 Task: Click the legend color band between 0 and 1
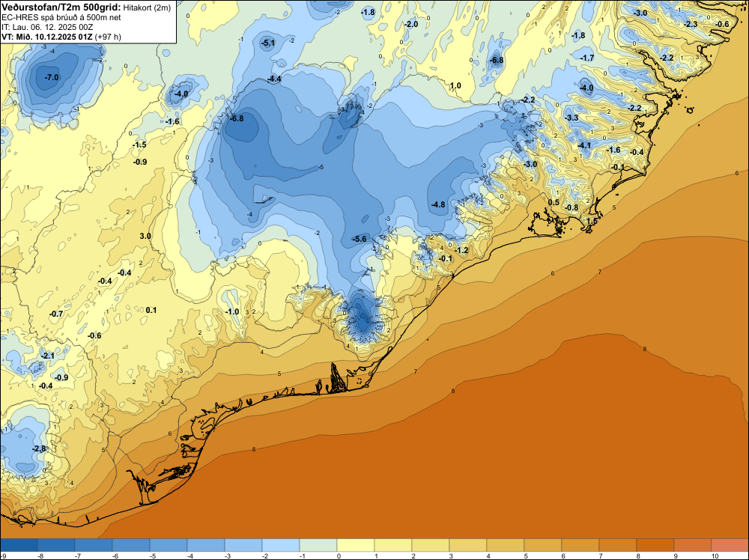pos(355,545)
